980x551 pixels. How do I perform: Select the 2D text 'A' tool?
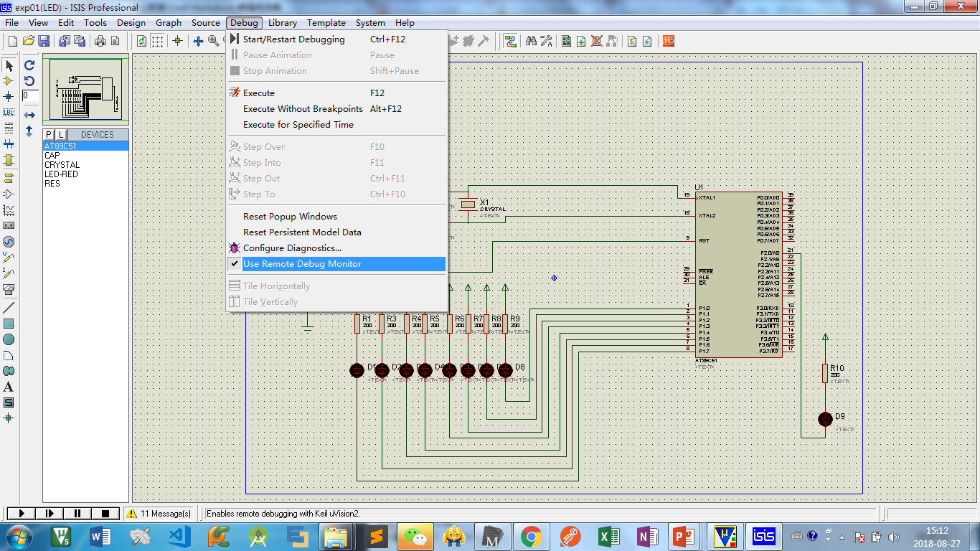coord(9,387)
